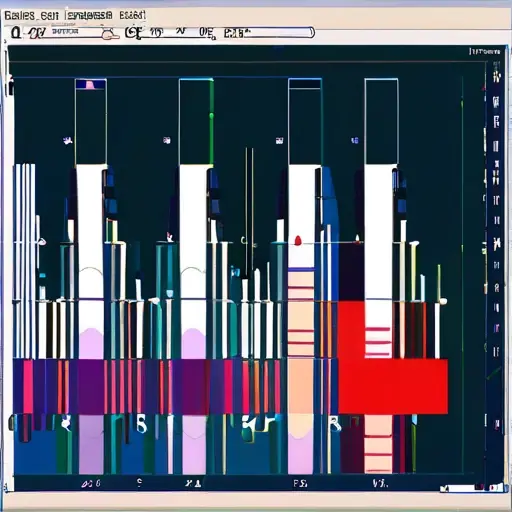Viewport: 512px width, 512px height.
Task: Toggle the small square marker beside third column
Action: coord(279,140)
